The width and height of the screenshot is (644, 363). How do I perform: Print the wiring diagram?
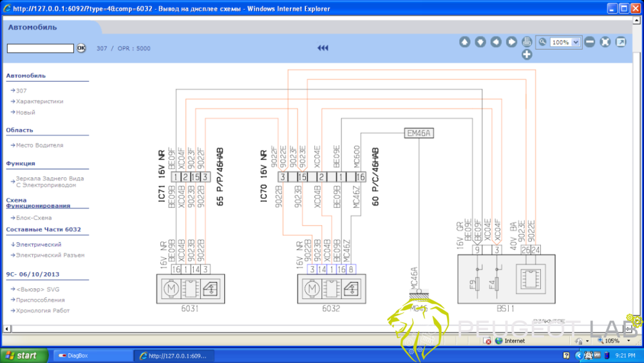[x=527, y=42]
